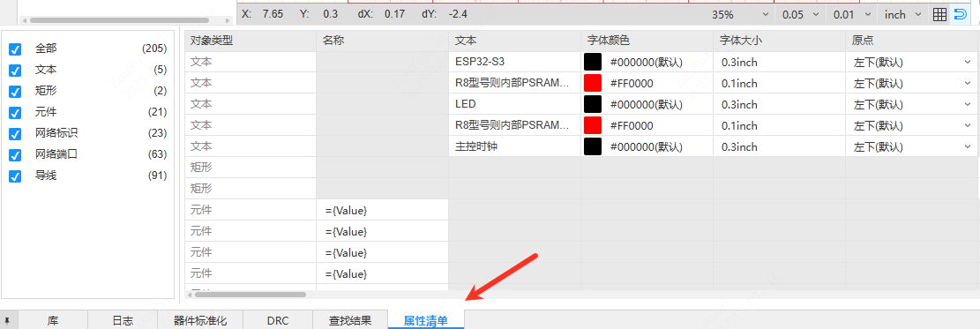Open the 器件标准化 tab
Viewport: 980px width, 329px height.
(200, 321)
